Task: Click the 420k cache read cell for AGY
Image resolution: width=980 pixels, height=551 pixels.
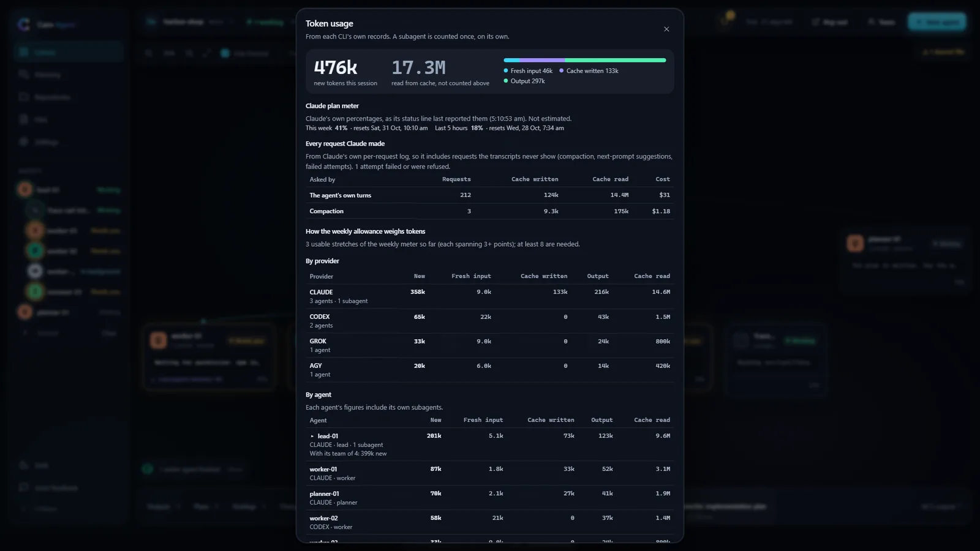Action: click(x=663, y=365)
